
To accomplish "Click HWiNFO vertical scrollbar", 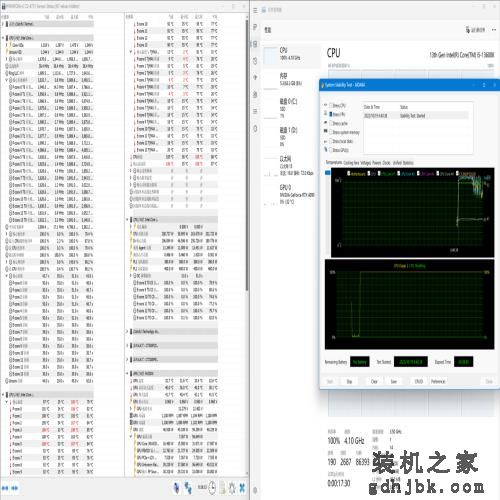I will pyautogui.click(x=247, y=155).
